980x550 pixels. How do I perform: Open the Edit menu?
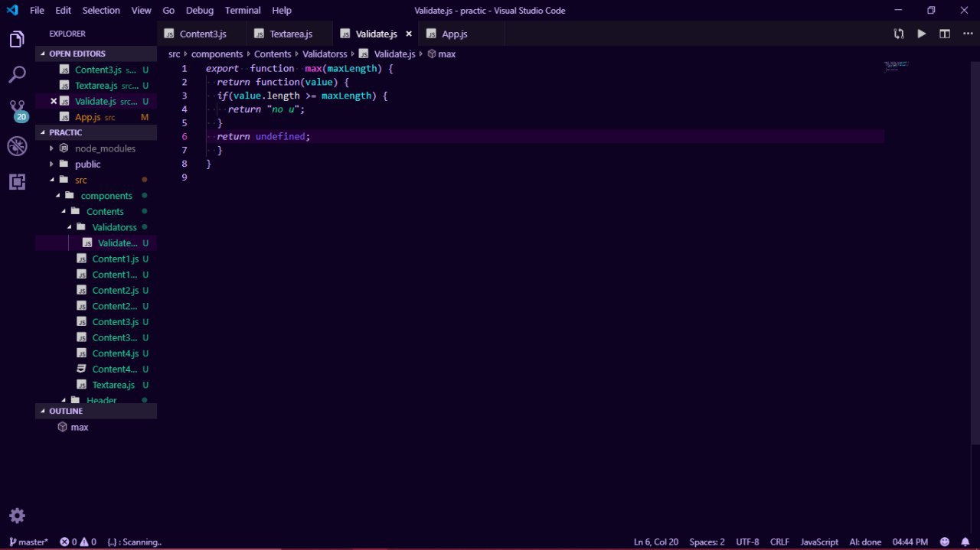(64, 11)
